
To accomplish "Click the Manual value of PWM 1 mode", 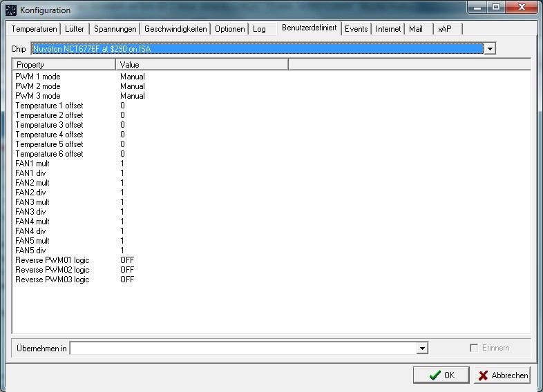I will tap(132, 77).
